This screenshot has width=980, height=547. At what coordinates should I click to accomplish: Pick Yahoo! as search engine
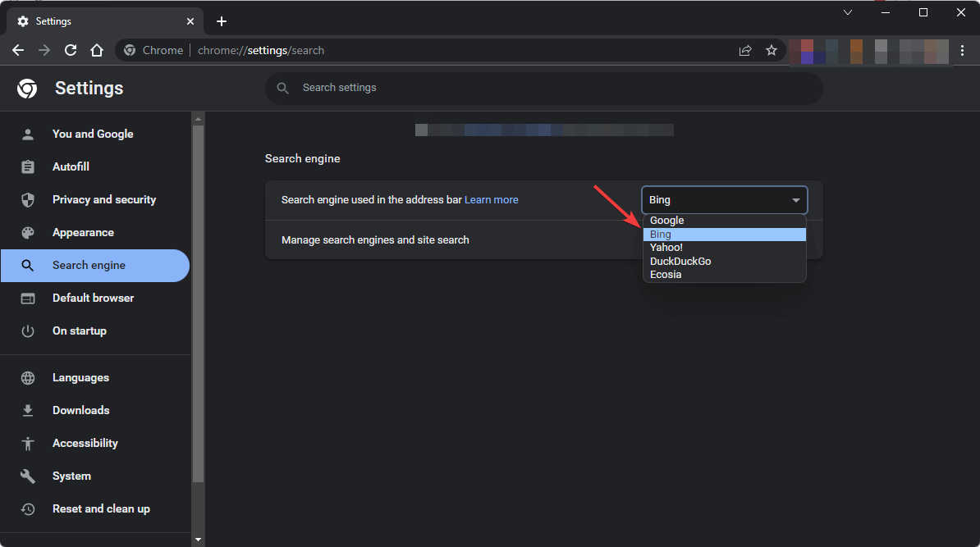(x=725, y=248)
